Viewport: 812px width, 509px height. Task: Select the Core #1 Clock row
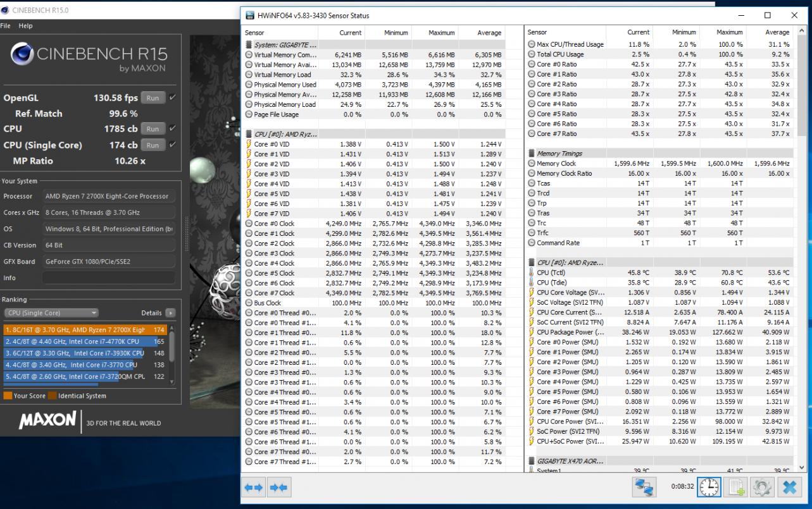tap(375, 233)
